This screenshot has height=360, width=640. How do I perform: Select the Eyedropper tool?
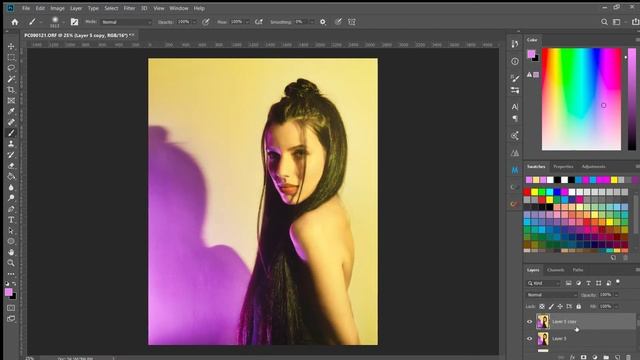tap(11, 111)
